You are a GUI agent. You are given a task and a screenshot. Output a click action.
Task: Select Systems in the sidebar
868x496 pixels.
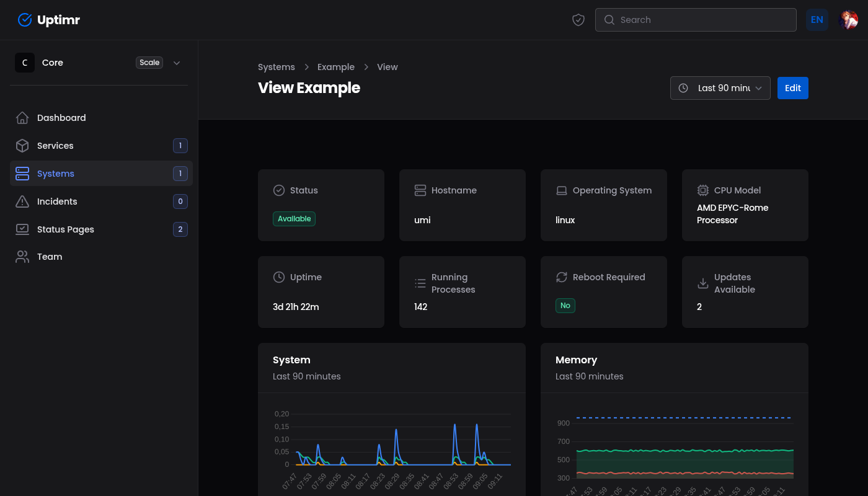tap(101, 174)
